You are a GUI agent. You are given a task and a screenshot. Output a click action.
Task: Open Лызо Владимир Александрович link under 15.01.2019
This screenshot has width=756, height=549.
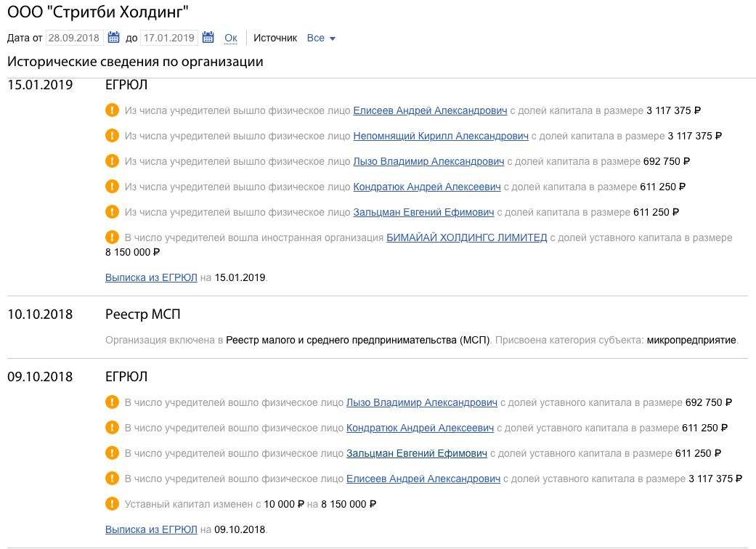click(x=428, y=161)
